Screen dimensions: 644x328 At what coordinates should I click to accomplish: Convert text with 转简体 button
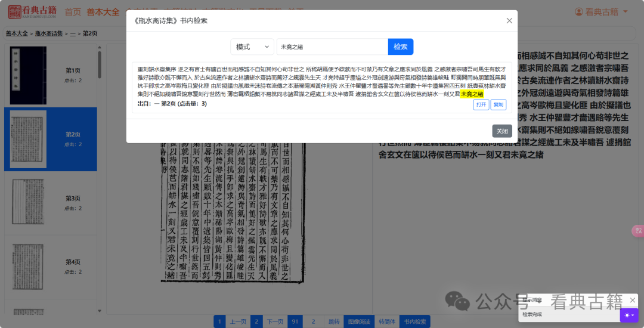[387, 321]
